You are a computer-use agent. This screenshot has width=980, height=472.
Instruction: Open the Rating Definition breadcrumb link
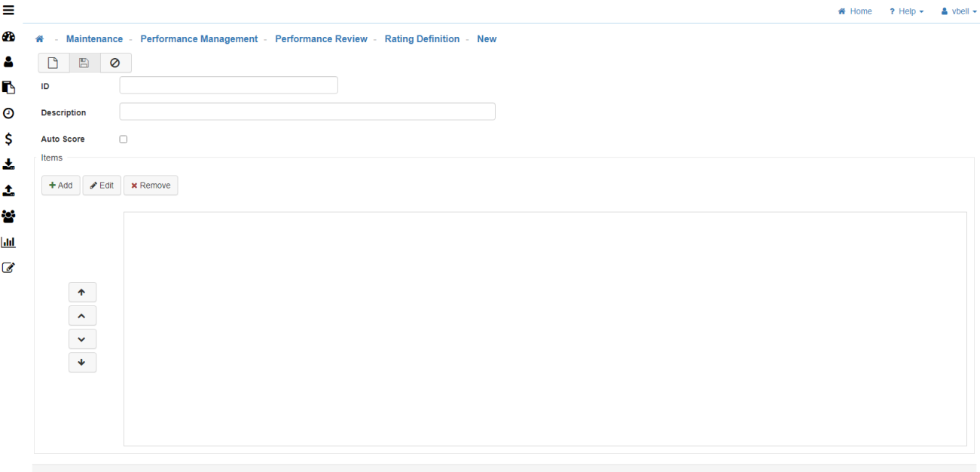[x=422, y=39]
